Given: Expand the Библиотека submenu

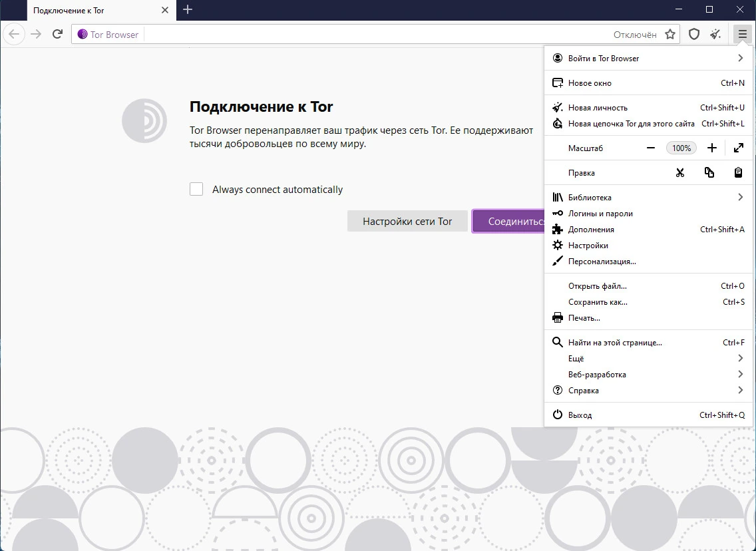Looking at the screenshot, I should (x=648, y=197).
